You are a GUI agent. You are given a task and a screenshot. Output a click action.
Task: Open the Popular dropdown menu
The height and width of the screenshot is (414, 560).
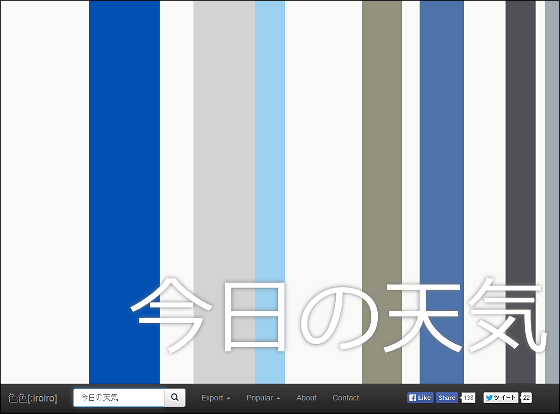tap(263, 398)
